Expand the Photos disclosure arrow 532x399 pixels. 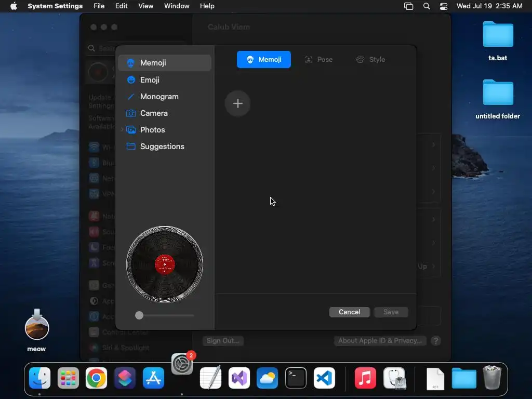click(122, 129)
